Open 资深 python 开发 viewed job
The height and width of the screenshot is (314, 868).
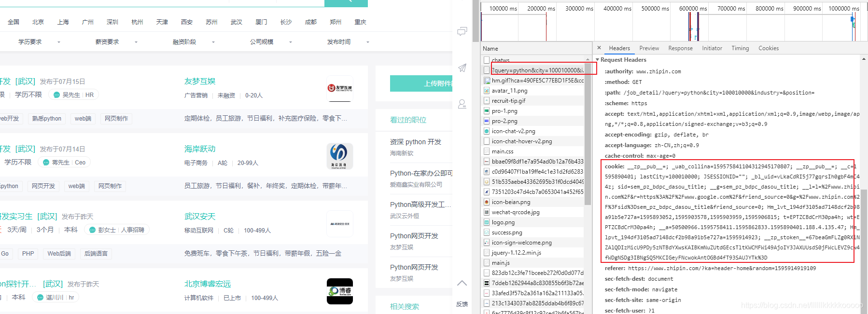click(x=416, y=142)
